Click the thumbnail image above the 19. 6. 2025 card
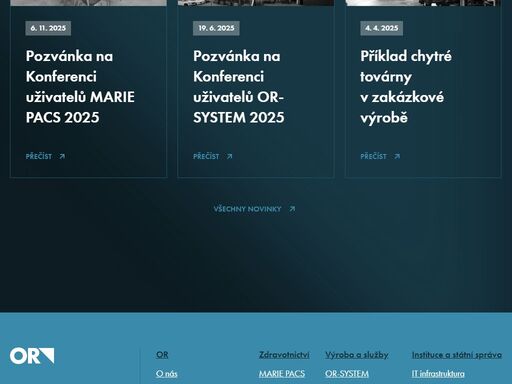This screenshot has width=512, height=384. [x=256, y=3]
